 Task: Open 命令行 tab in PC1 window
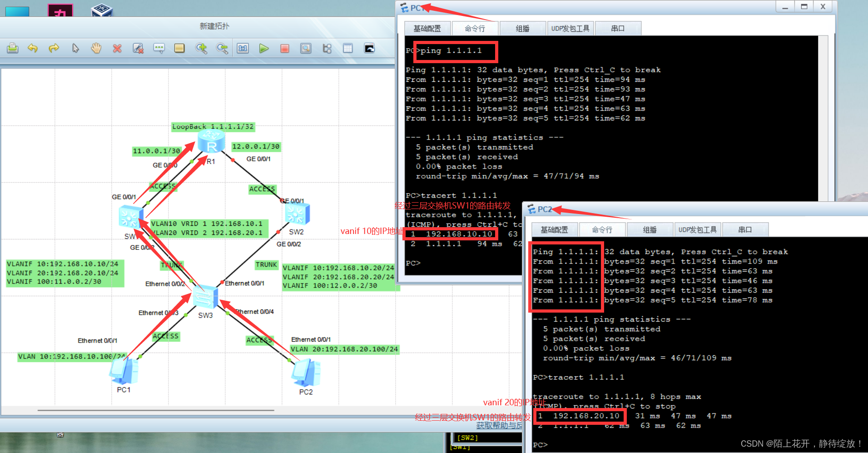click(x=475, y=28)
